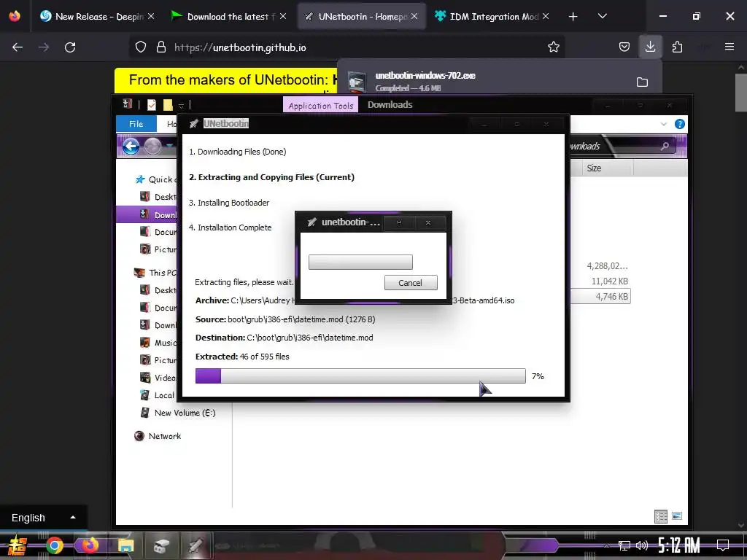Open the tracking protection shield icon
The height and width of the screenshot is (560, 747).
point(141,47)
